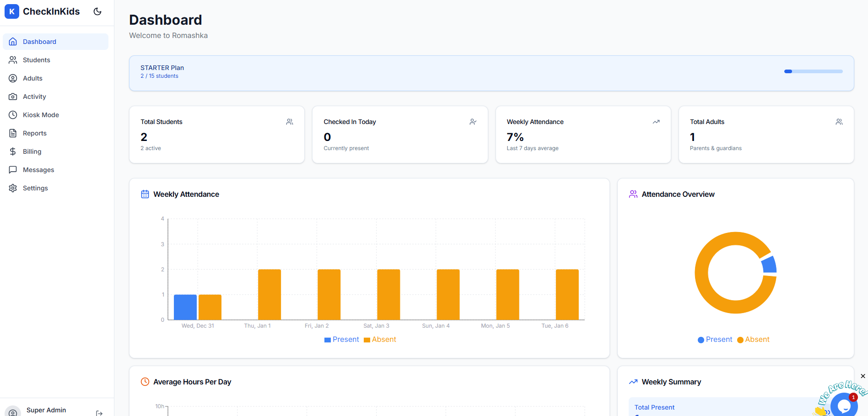Open the live chat bubble widget
Screen dimensions: 868x416
tap(844, 406)
